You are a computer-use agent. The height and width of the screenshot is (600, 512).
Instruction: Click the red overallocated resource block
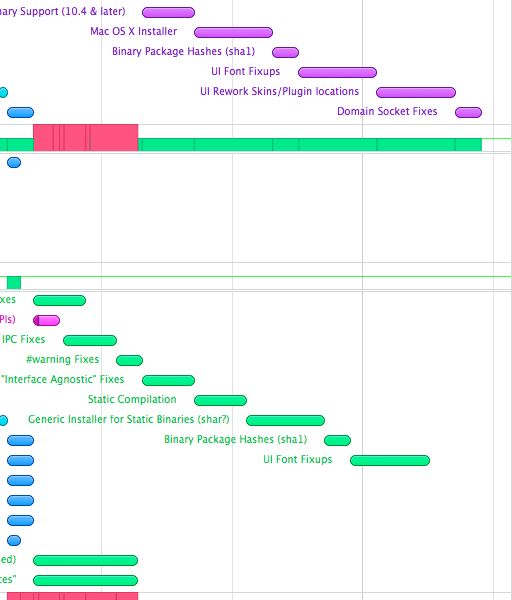pyautogui.click(x=86, y=137)
